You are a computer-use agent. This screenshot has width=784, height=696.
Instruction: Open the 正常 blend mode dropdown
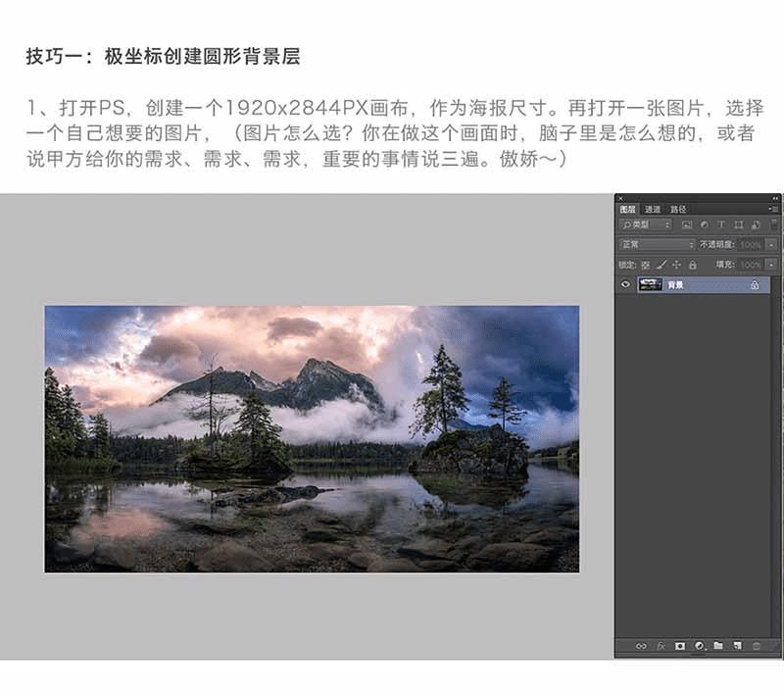pyautogui.click(x=657, y=244)
